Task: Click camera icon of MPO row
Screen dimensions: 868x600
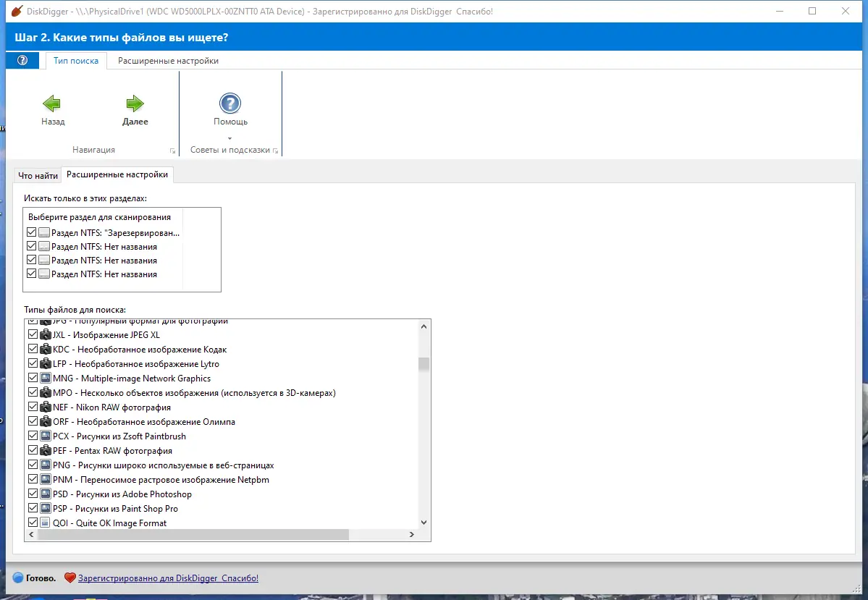Action: [x=46, y=392]
